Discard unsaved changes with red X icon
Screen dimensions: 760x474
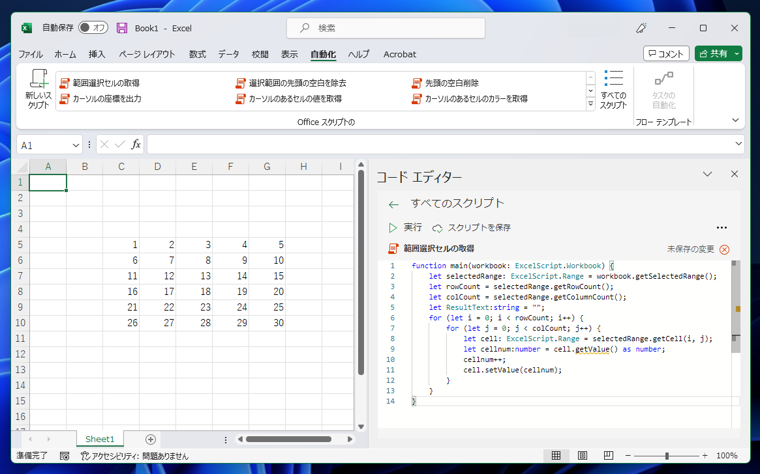(x=724, y=249)
